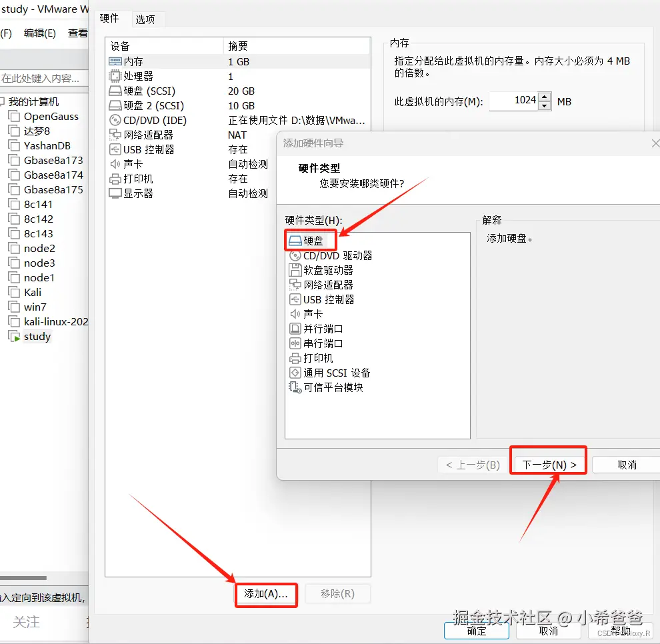The image size is (660, 644).
Task: Click the CD/DVD (IDE) icon in device list
Action: click(x=115, y=121)
